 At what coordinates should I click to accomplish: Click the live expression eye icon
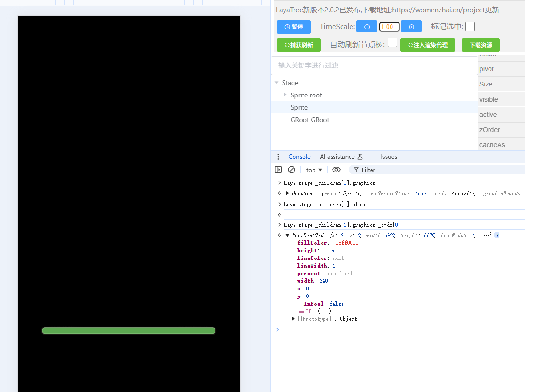point(336,170)
